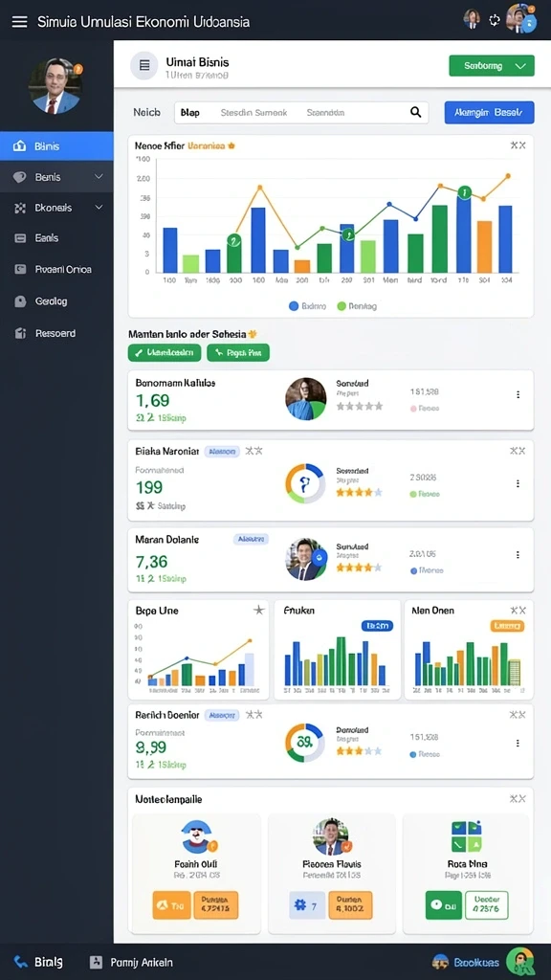The height and width of the screenshot is (980, 551).
Task: Open three-dot menu on Benomann Kafulas card
Action: tap(518, 394)
